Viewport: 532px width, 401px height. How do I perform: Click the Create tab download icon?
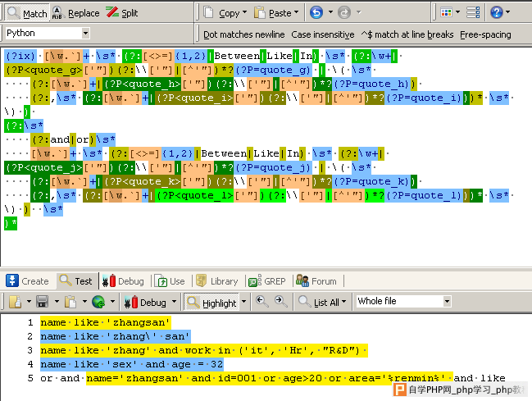coord(11,280)
